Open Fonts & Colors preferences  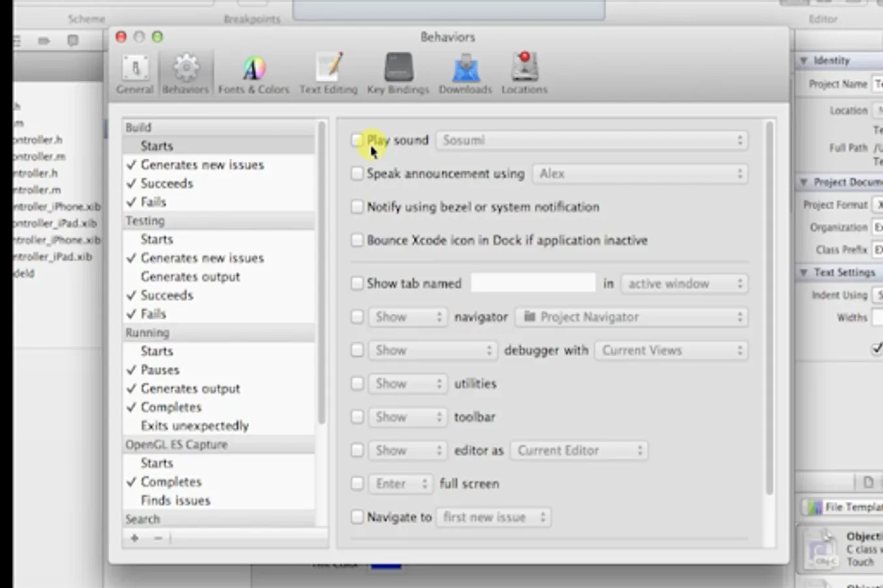254,74
